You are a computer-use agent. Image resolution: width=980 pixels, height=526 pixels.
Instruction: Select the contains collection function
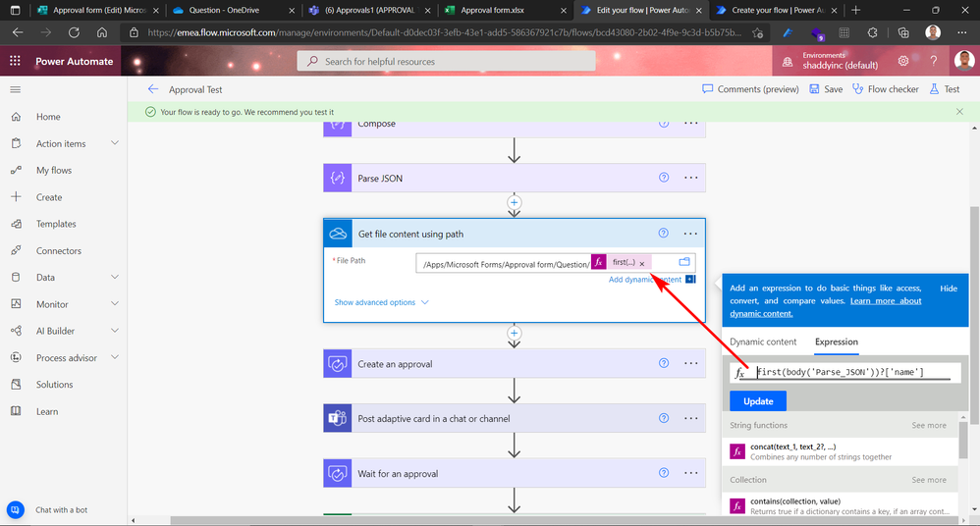tap(842, 505)
